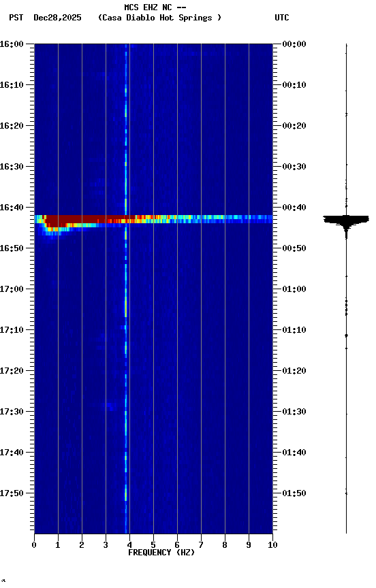Click the 8 Hz frequency tick label
376x588 pixels.
(x=225, y=546)
